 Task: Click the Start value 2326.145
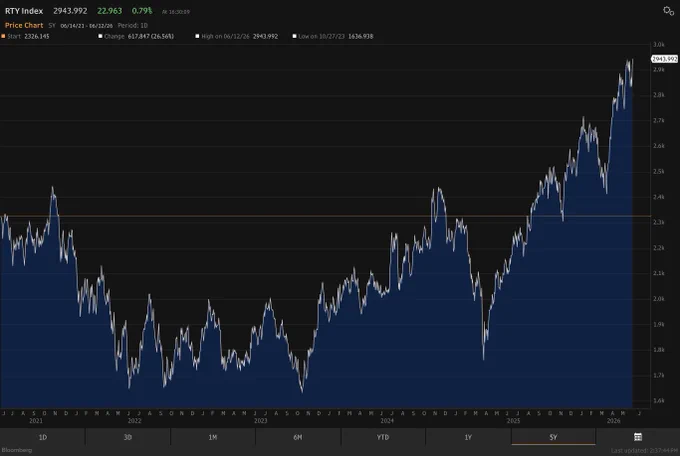37,36
